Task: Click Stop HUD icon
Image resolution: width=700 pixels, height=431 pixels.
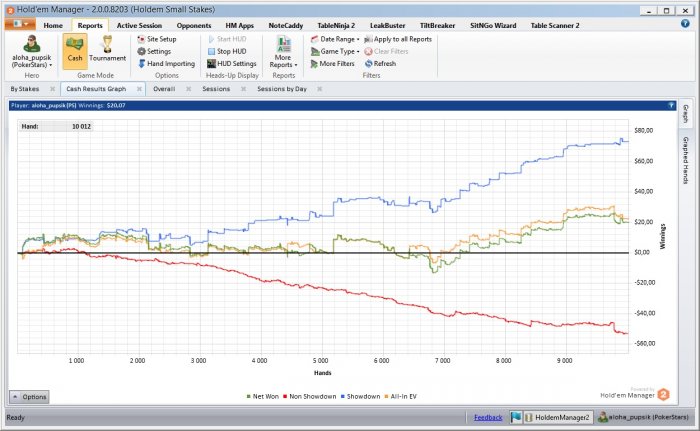Action: pos(210,51)
